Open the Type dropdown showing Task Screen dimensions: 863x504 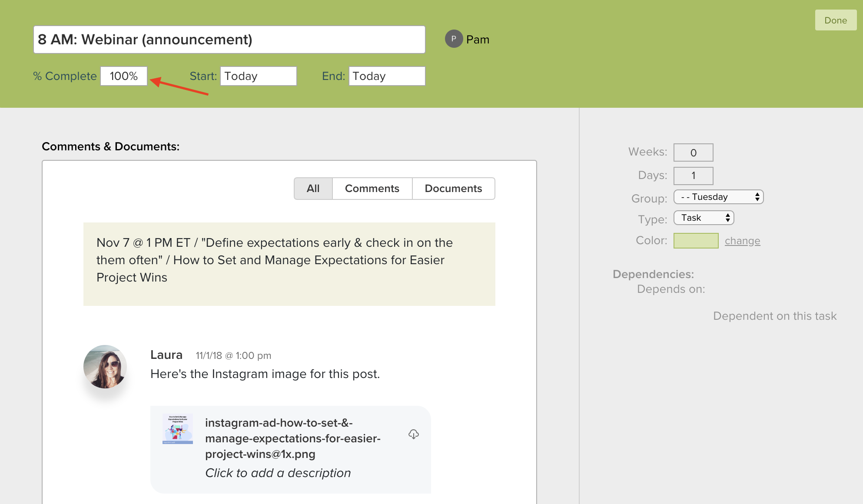pos(703,217)
